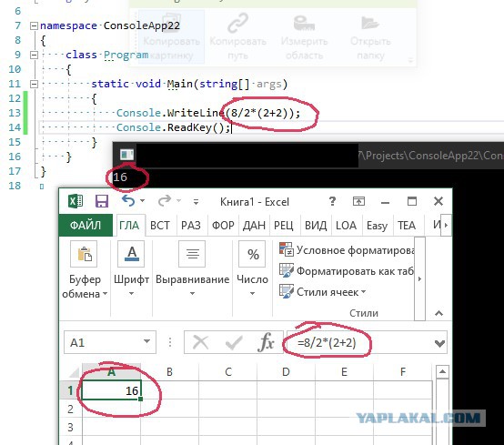Expand the Буфер обмена group arrow
The image size is (504, 445).
[105, 294]
